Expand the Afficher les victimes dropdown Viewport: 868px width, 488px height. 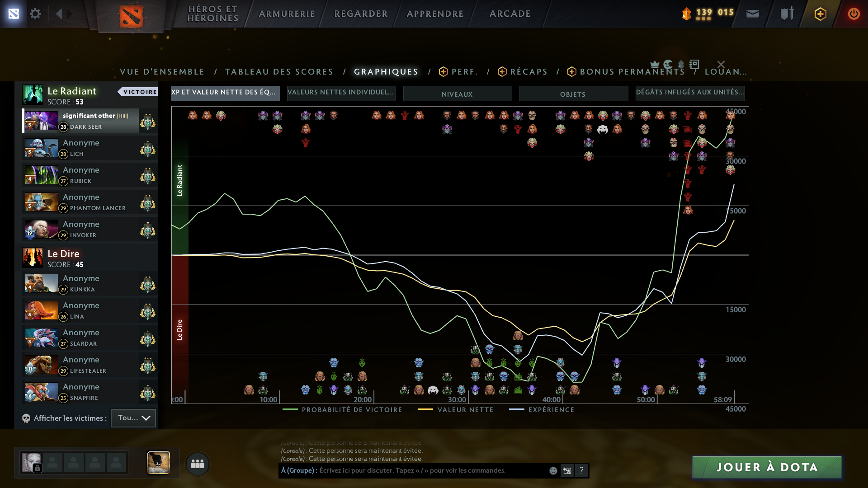click(133, 418)
